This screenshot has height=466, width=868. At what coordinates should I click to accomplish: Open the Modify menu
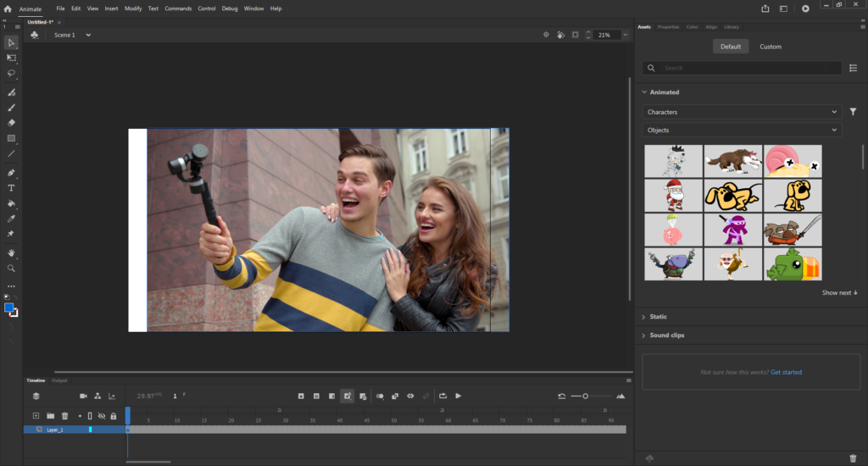(133, 8)
